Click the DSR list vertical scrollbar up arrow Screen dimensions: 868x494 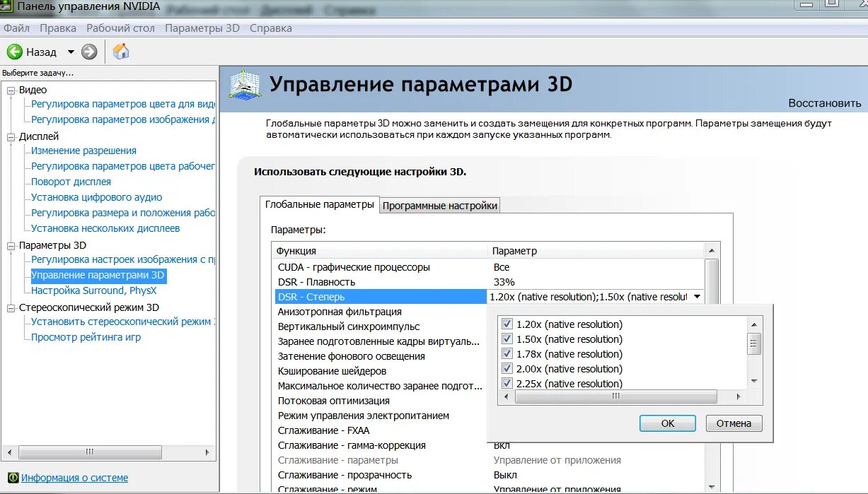click(754, 324)
